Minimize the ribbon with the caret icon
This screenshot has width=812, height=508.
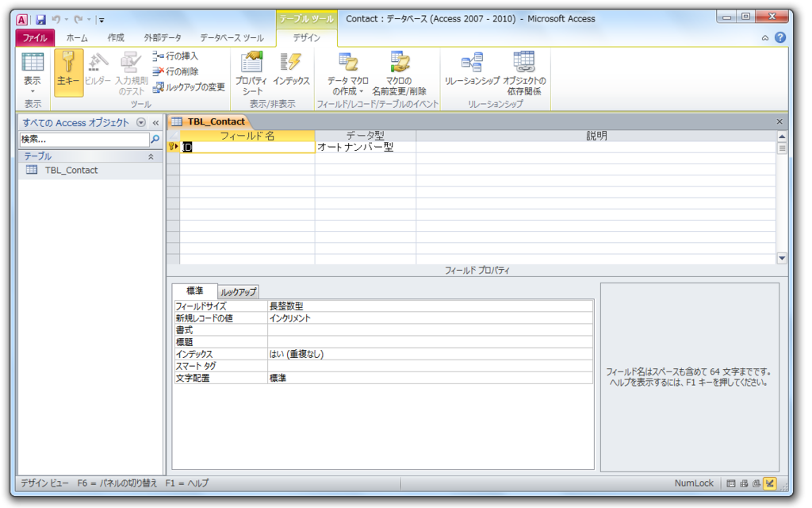765,38
